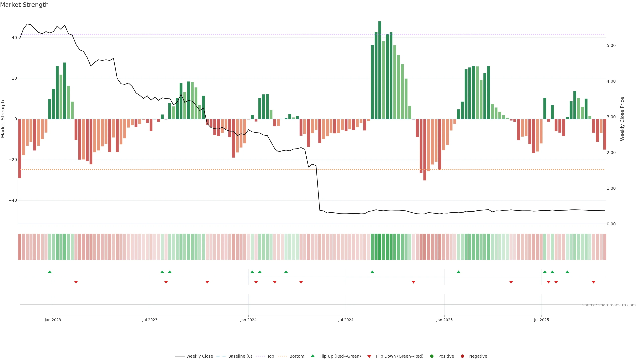Screen dimensions: 644x362
Task: Click the red Flip Down triangle in legend
Action: coord(369,356)
